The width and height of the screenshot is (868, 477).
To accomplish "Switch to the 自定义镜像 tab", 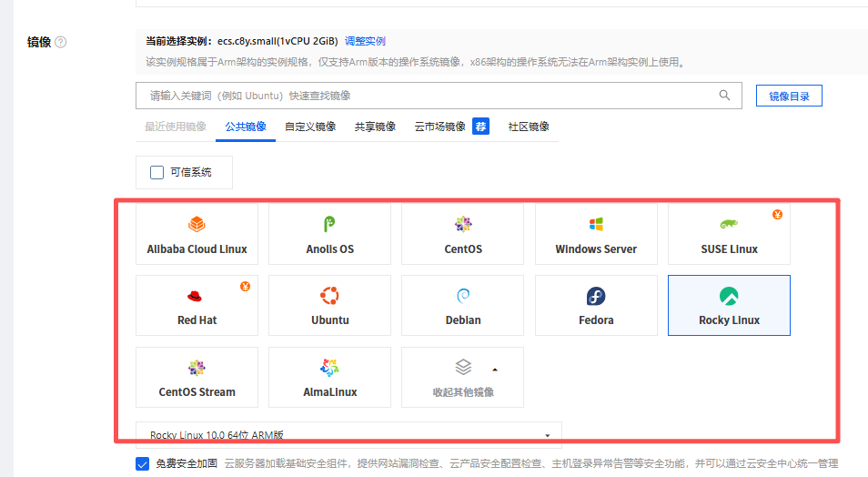I will tap(310, 127).
